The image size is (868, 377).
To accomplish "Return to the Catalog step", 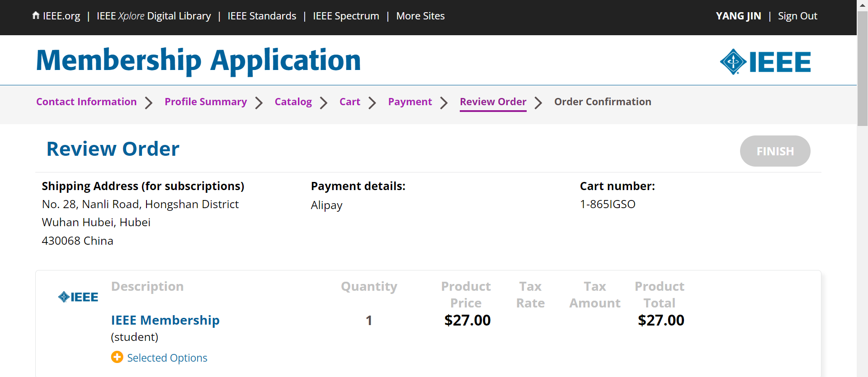I will coord(293,102).
